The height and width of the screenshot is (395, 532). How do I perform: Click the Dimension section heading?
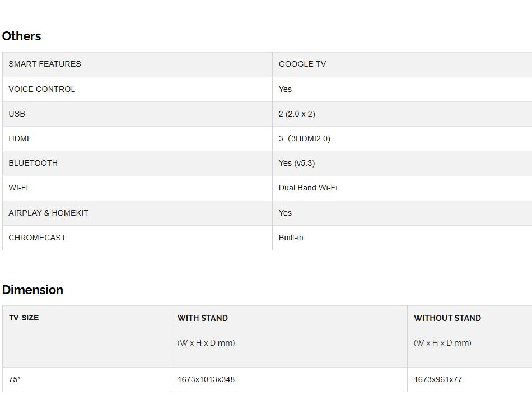[32, 290]
